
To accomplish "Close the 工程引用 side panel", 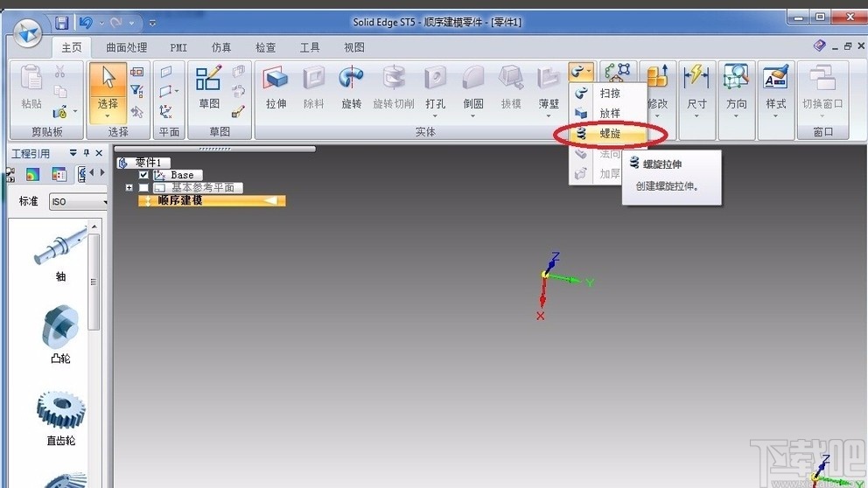I will click(99, 153).
